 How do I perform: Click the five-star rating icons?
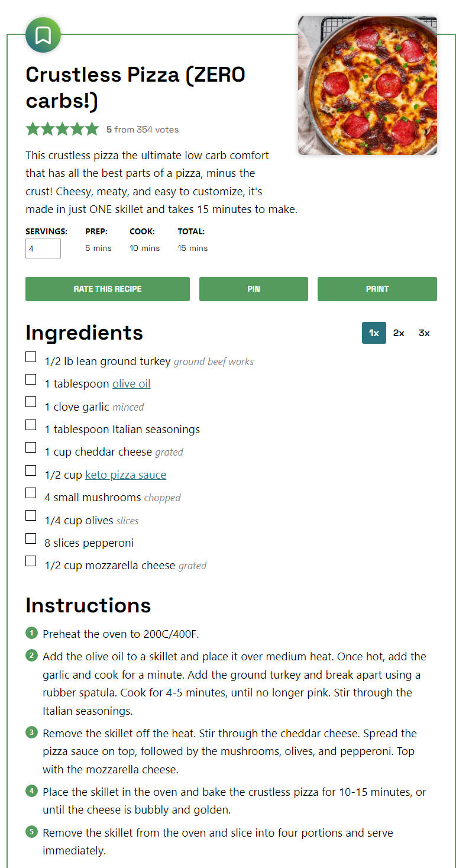point(62,129)
